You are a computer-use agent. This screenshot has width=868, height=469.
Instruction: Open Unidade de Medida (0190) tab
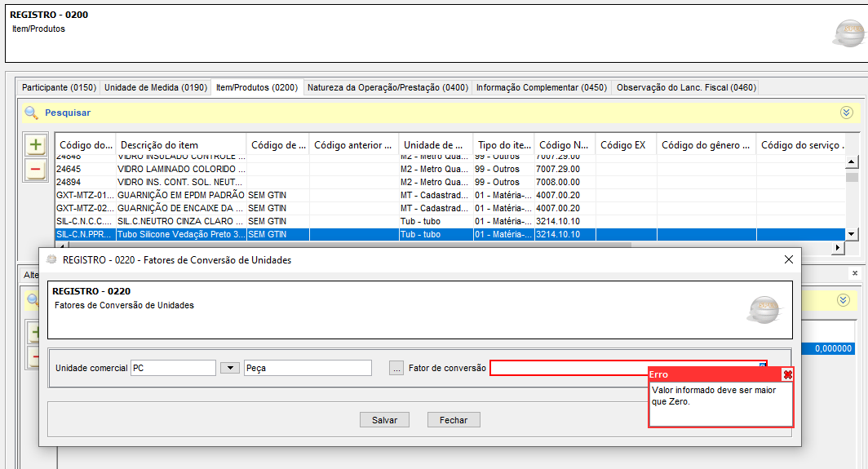click(156, 87)
